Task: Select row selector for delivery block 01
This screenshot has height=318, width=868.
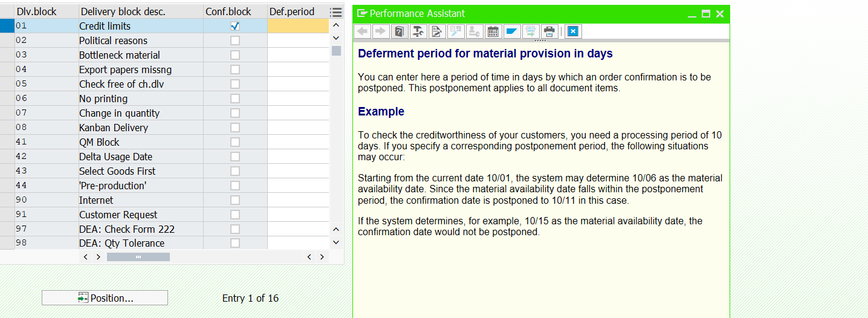Action: [x=7, y=26]
